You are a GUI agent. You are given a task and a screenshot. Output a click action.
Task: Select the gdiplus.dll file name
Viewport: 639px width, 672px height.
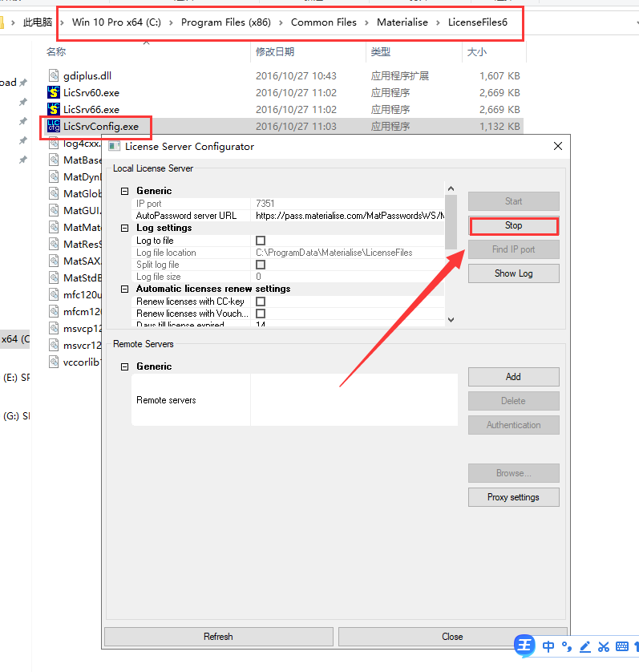coord(87,76)
